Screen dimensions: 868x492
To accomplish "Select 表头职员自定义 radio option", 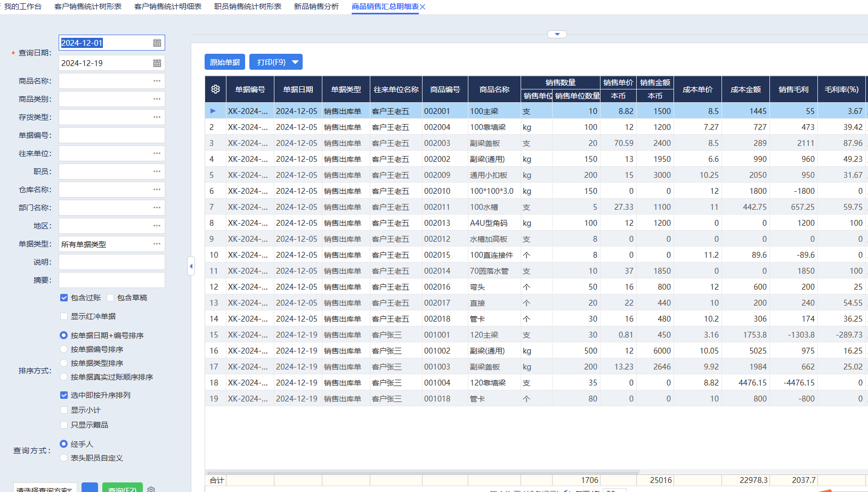I will click(x=64, y=458).
